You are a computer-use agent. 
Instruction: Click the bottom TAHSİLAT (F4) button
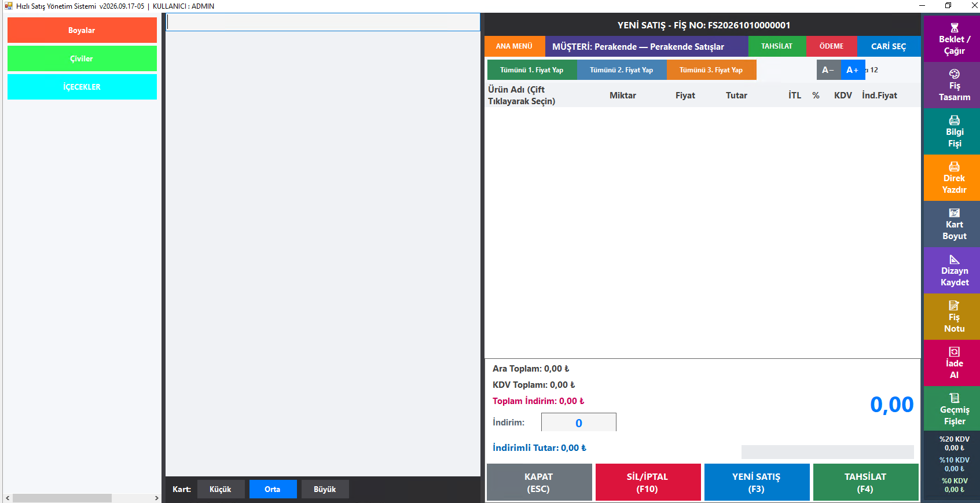click(x=865, y=482)
